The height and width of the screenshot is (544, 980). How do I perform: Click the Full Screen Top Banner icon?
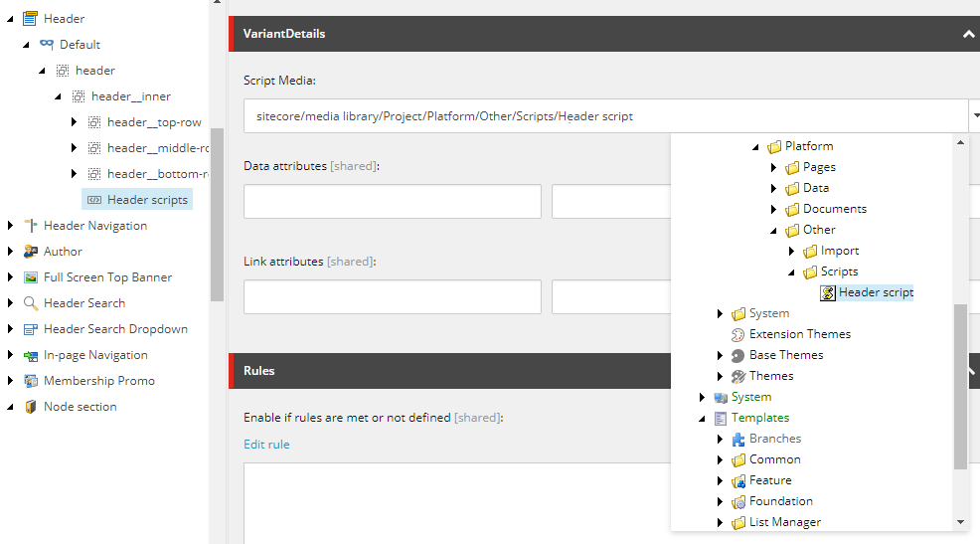30,277
